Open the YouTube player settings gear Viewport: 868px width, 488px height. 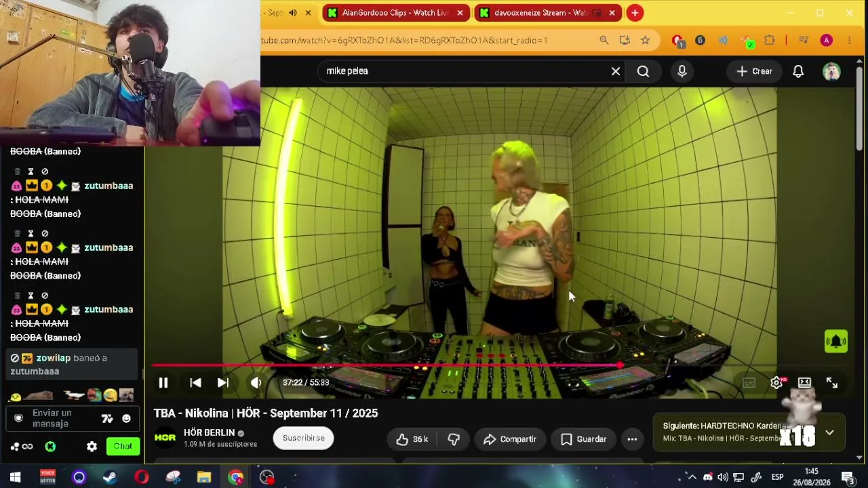[x=776, y=383]
